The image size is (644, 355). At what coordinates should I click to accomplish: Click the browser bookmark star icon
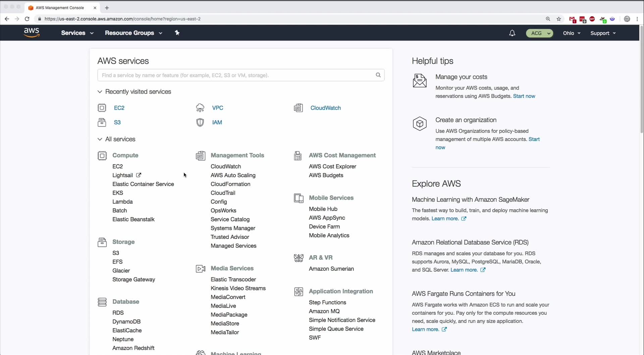click(x=559, y=19)
